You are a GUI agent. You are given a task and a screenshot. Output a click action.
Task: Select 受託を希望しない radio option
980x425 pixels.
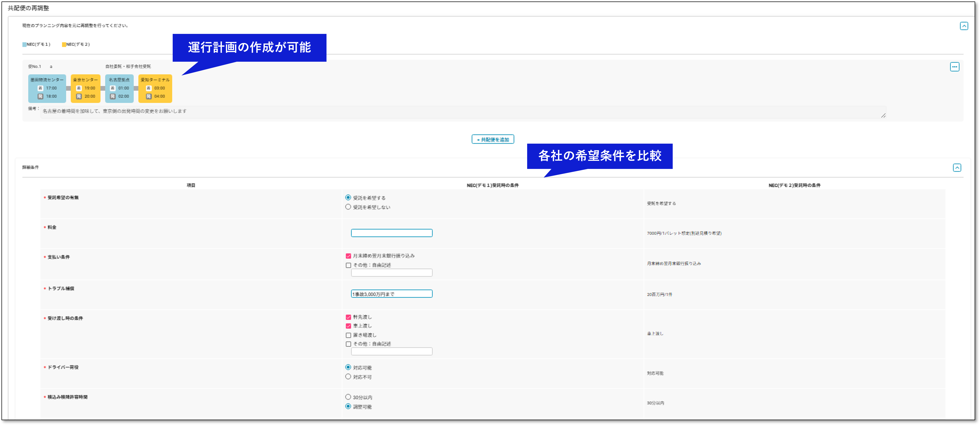click(348, 207)
